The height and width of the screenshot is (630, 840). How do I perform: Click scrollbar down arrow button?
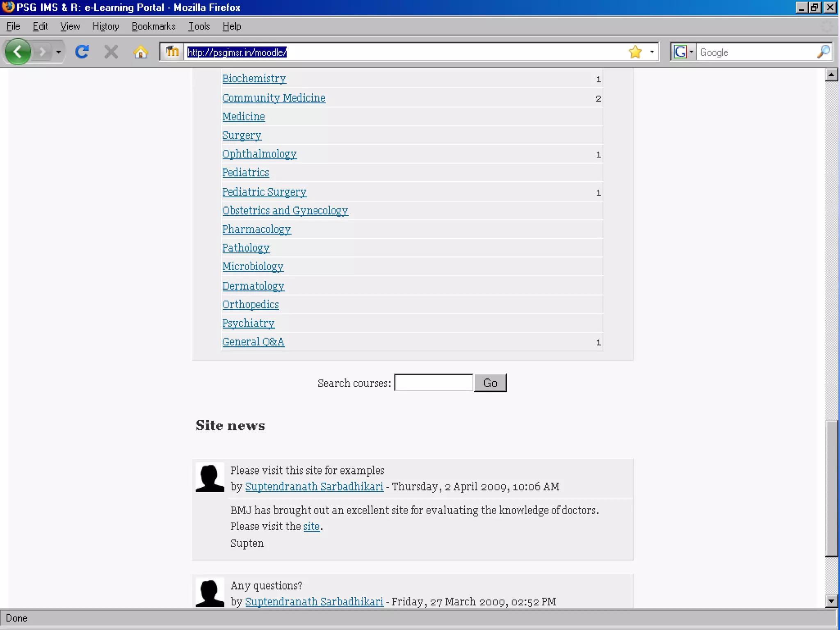(831, 601)
